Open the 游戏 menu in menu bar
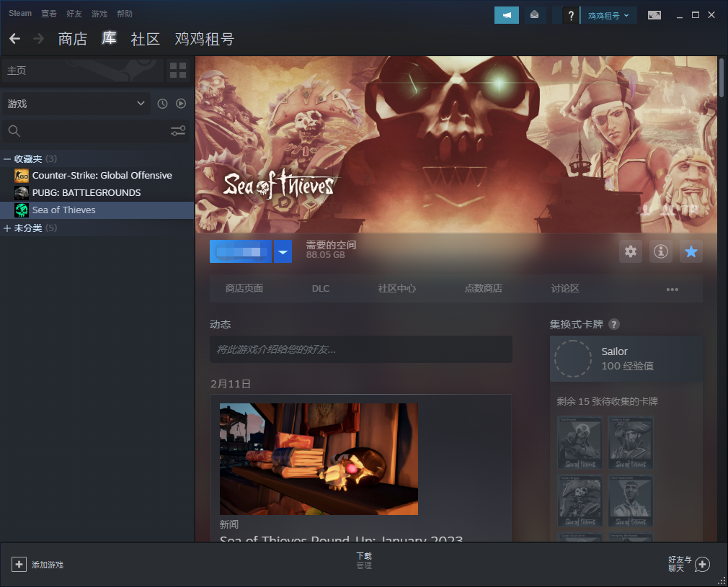The height and width of the screenshot is (587, 728). [99, 14]
